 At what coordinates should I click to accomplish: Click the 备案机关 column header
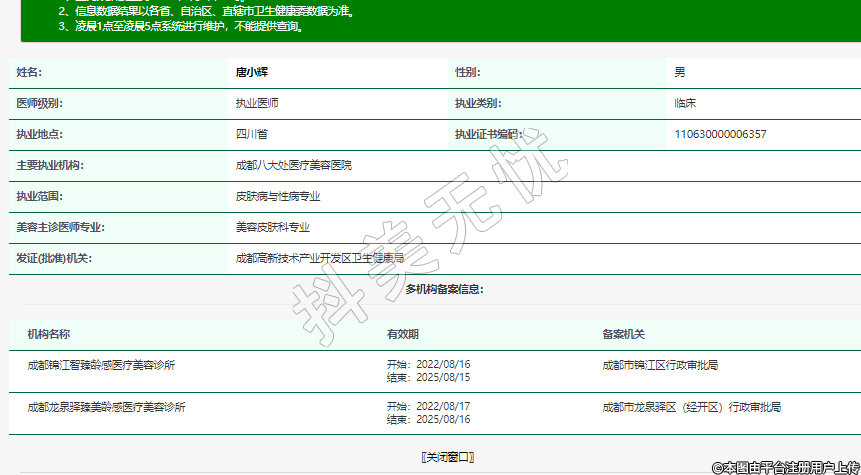pos(623,334)
